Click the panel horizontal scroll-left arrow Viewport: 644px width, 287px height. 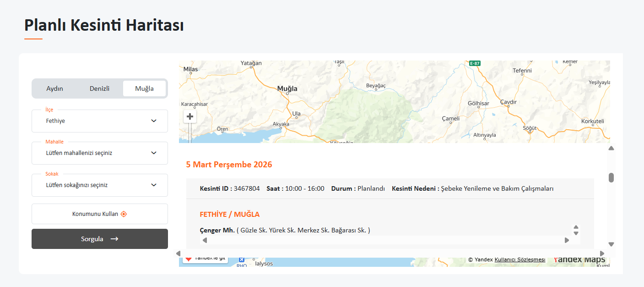click(x=178, y=254)
